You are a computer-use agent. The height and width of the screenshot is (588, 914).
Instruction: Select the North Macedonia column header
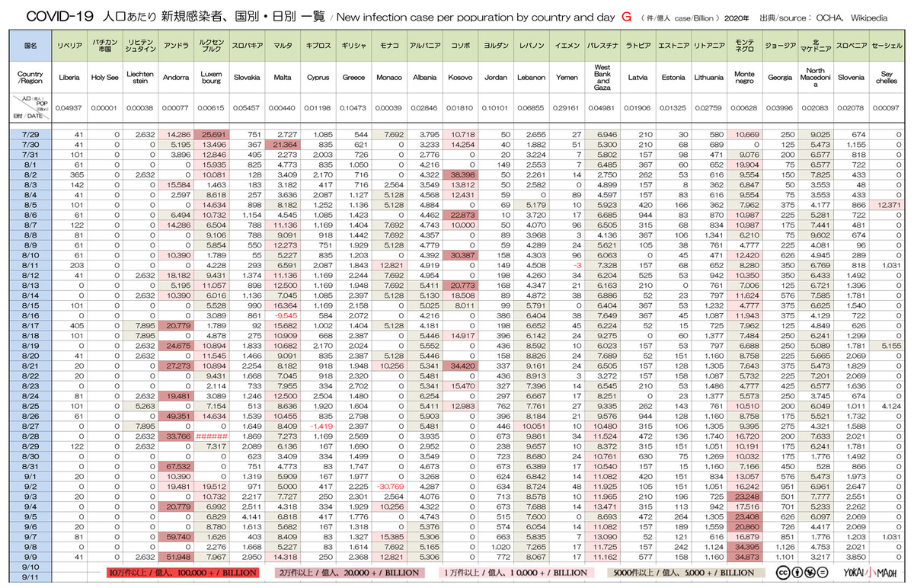(815, 76)
